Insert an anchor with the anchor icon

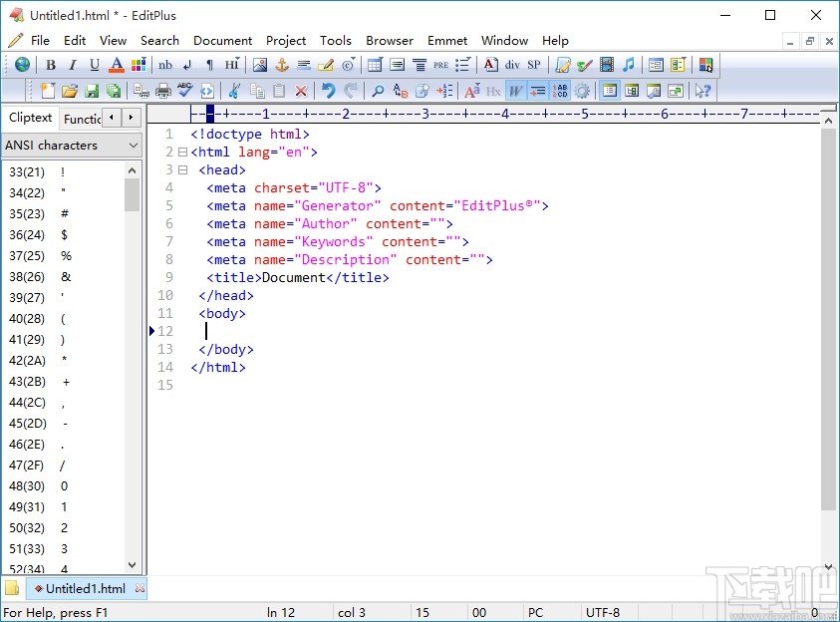282,65
